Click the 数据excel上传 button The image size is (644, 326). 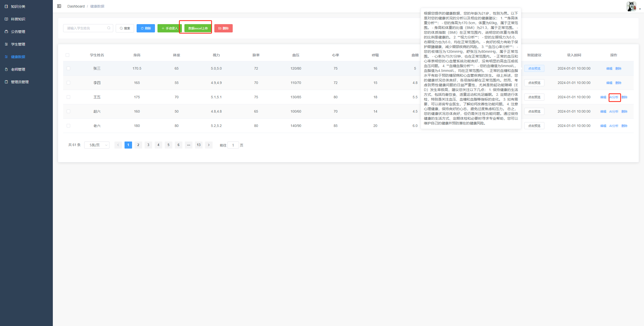198,28
